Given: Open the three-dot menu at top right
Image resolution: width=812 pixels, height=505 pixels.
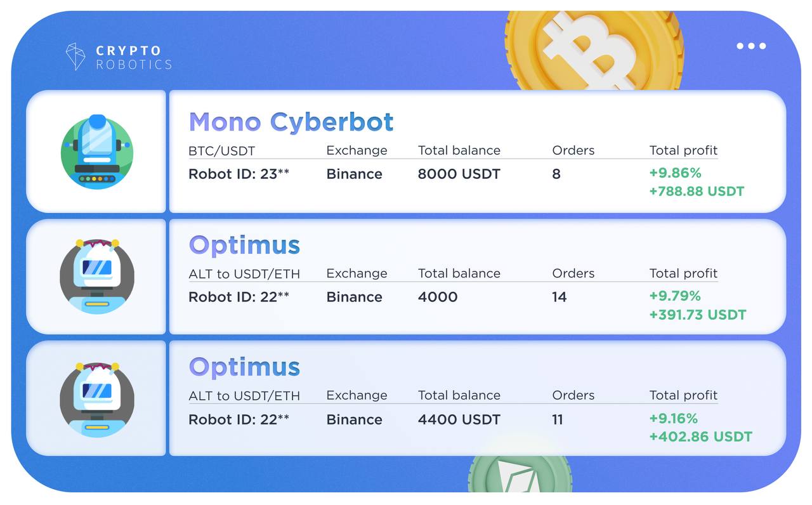Looking at the screenshot, I should [751, 46].
